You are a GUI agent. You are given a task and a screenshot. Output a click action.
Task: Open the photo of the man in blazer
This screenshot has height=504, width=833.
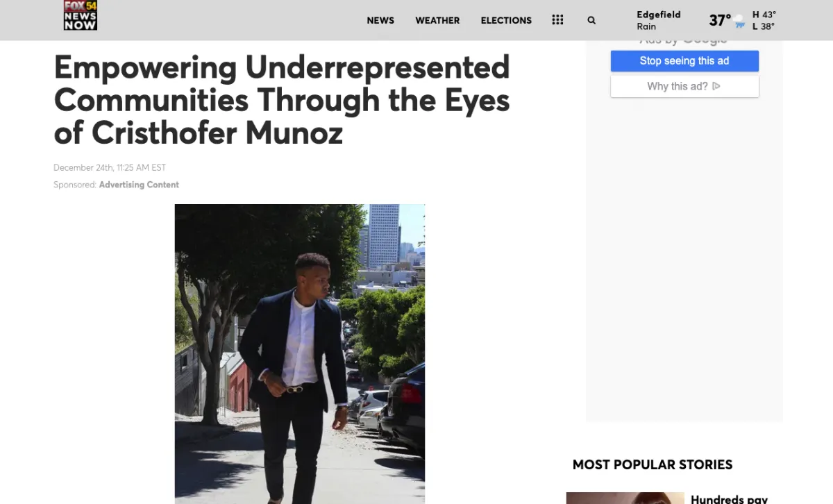(299, 353)
